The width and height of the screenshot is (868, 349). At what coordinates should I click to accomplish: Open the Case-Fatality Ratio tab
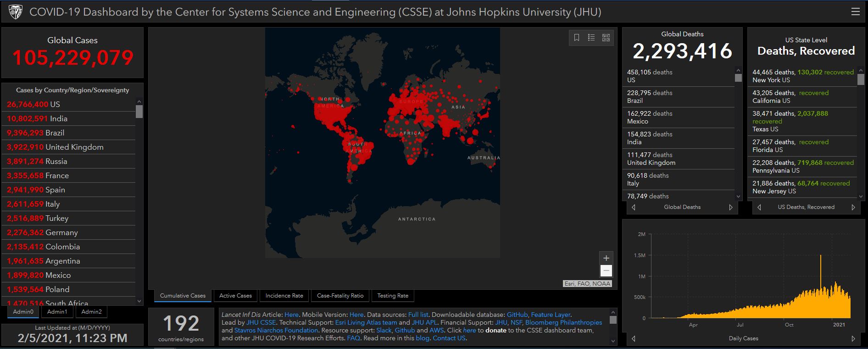(x=340, y=296)
